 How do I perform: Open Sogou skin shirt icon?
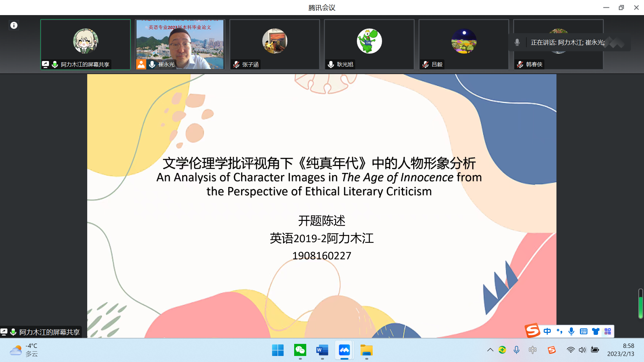[x=596, y=331]
